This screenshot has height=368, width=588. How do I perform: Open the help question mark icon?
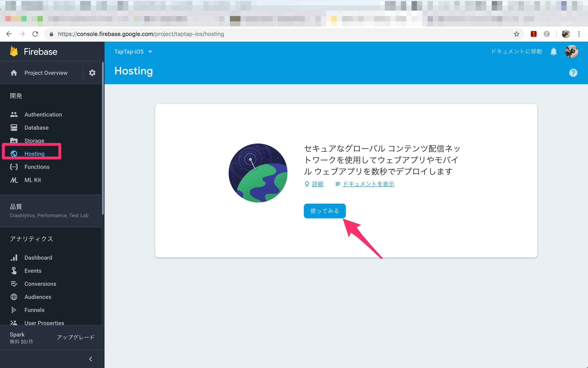(x=573, y=73)
